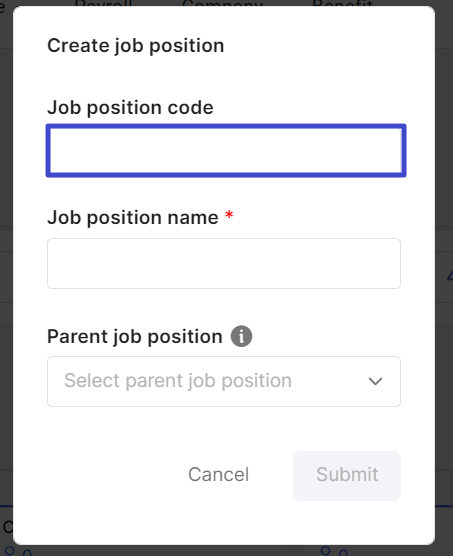Click the Create job position dialog title
This screenshot has width=453, height=556.
pyautogui.click(x=136, y=45)
